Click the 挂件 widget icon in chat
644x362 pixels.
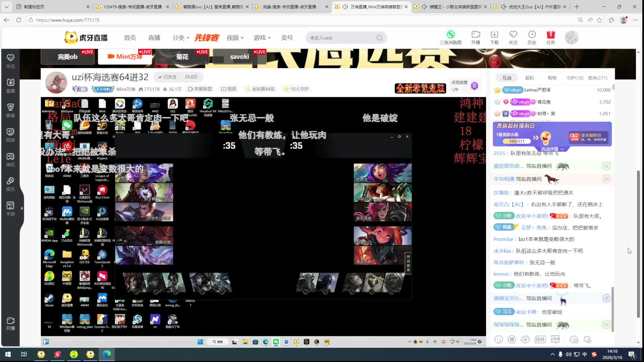(540, 340)
